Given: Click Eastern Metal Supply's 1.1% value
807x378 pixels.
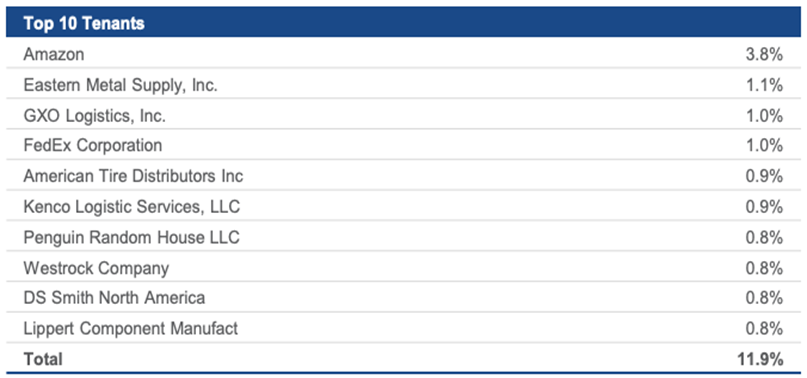Looking at the screenshot, I should (x=764, y=84).
